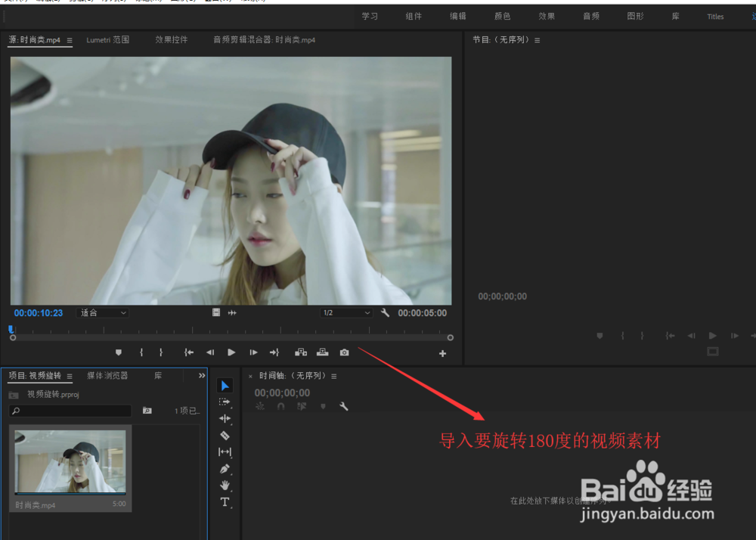This screenshot has width=756, height=540.
Task: Open Timeline panel menu
Action: (x=333, y=376)
